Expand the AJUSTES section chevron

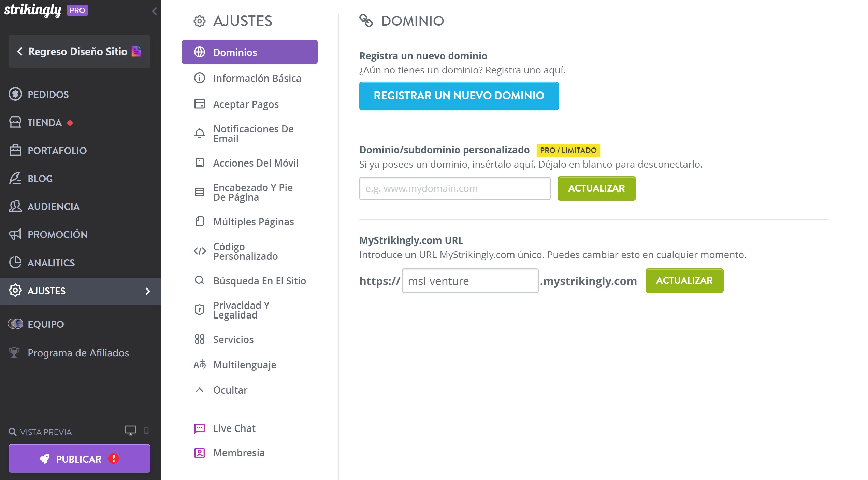(x=148, y=291)
